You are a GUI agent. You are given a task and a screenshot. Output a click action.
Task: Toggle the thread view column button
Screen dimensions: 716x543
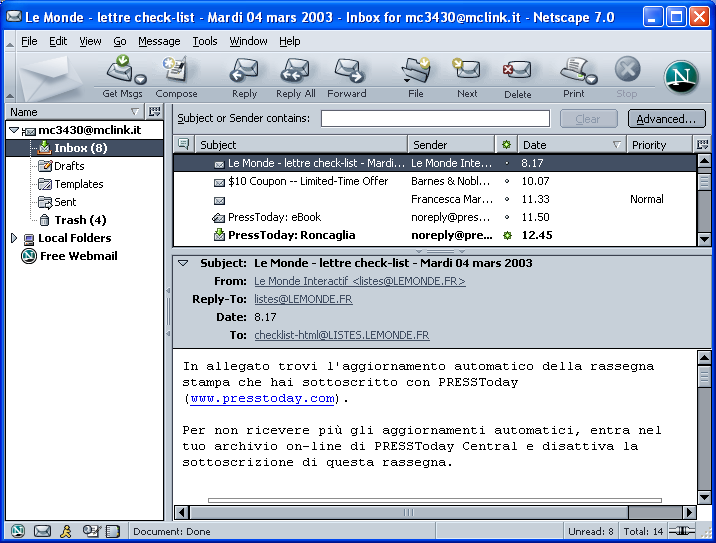pos(183,145)
